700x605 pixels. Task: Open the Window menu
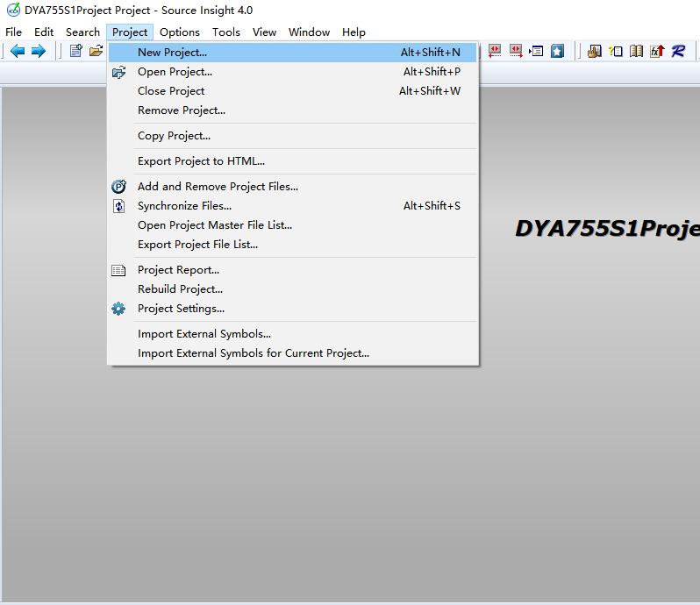(309, 32)
